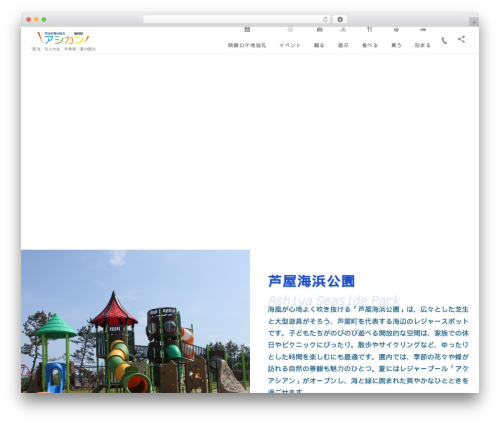This screenshot has height=423, width=500.
Task: Click the camera icon above 観る
Action: (x=319, y=30)
